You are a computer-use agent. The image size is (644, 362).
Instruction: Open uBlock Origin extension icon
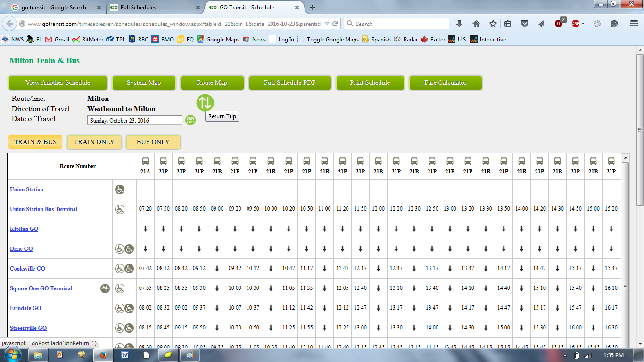(x=560, y=23)
